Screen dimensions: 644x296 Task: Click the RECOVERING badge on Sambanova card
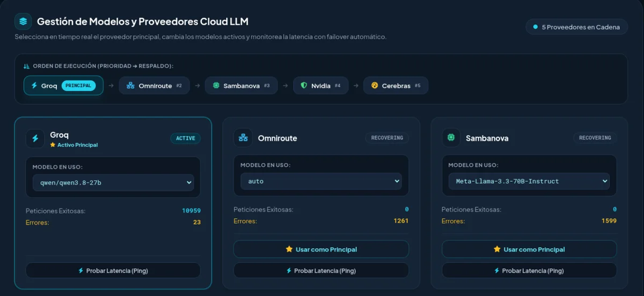tap(595, 138)
